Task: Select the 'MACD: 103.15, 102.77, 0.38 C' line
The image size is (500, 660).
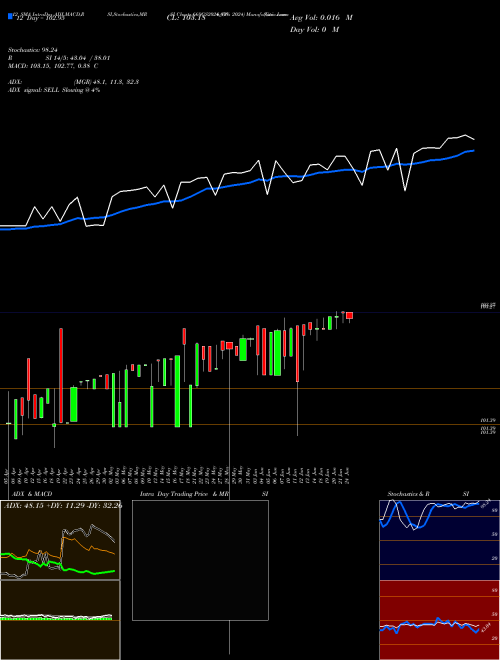Action: [x=53, y=66]
